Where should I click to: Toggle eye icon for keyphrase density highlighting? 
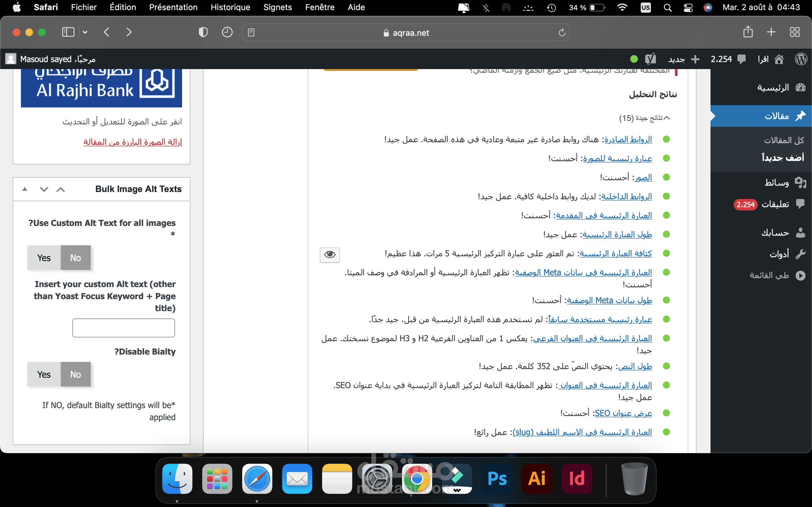(330, 255)
